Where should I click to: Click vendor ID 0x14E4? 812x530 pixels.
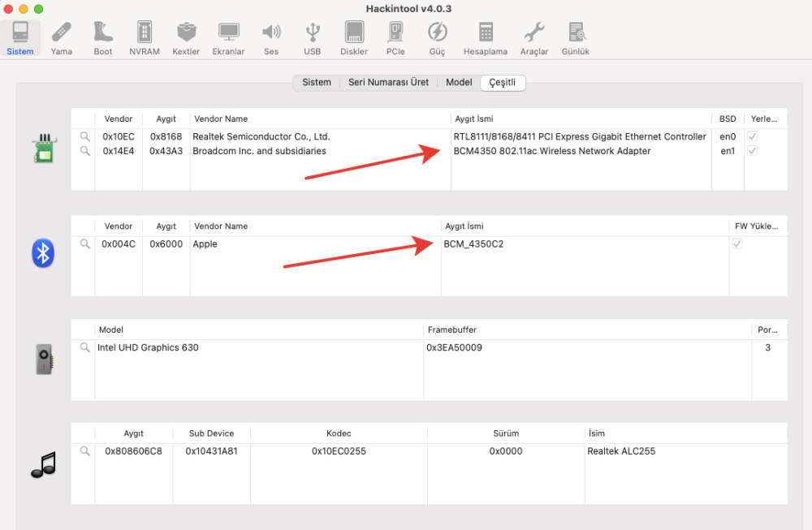[x=119, y=151]
